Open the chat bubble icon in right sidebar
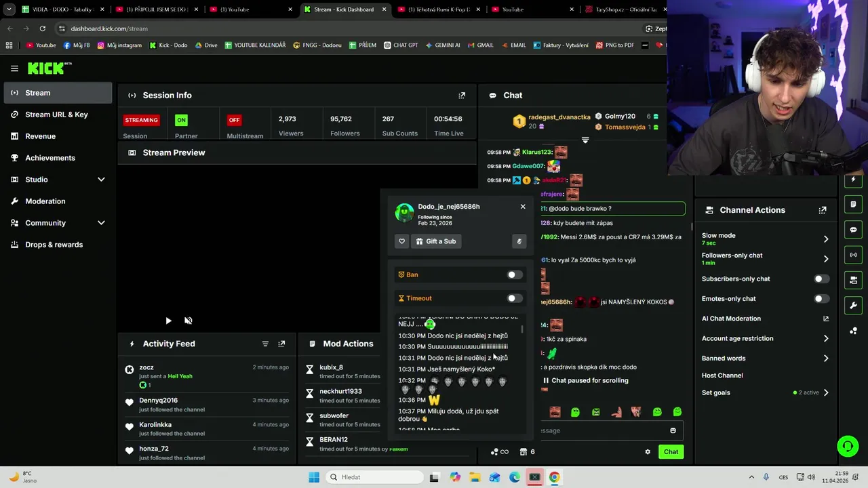 point(854,230)
